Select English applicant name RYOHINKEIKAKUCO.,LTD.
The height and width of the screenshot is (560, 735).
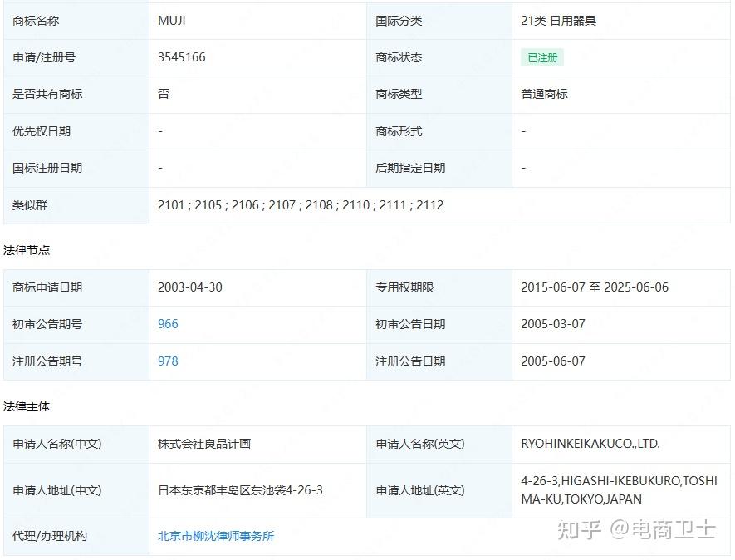(590, 444)
